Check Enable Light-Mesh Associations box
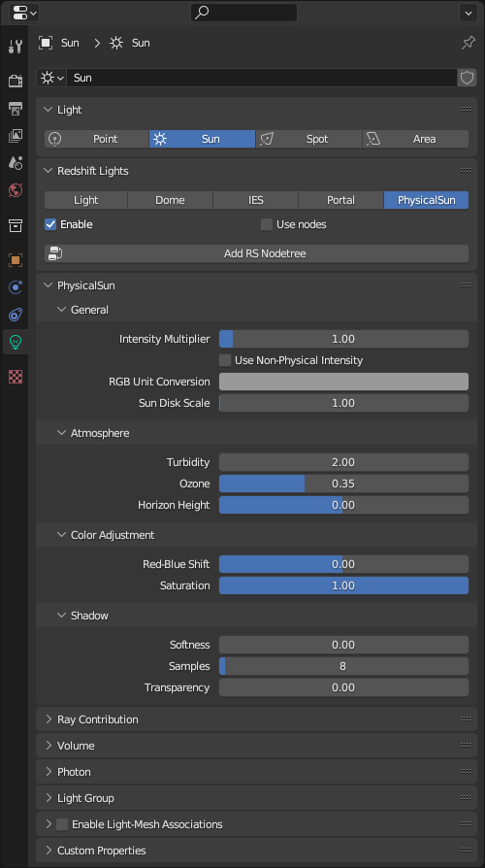485x868 pixels. point(62,824)
